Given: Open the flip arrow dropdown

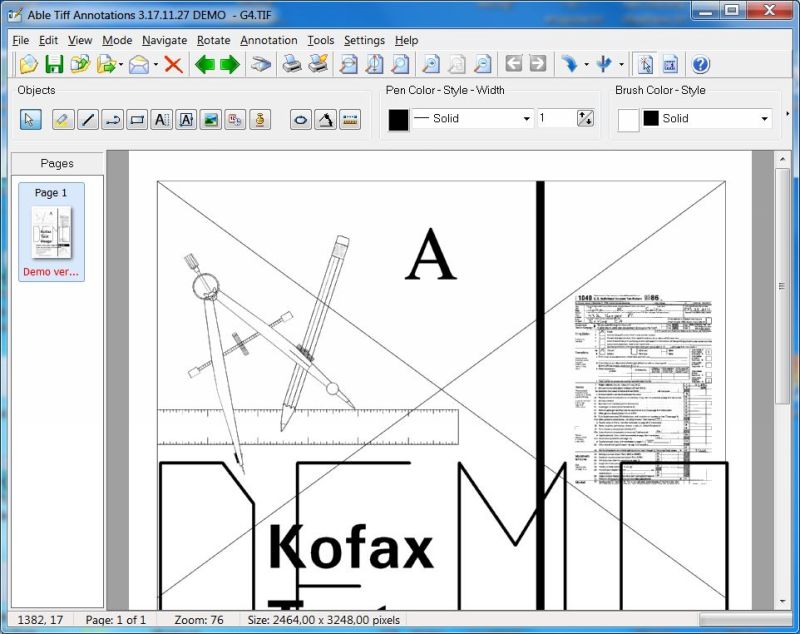Looking at the screenshot, I should [x=621, y=65].
